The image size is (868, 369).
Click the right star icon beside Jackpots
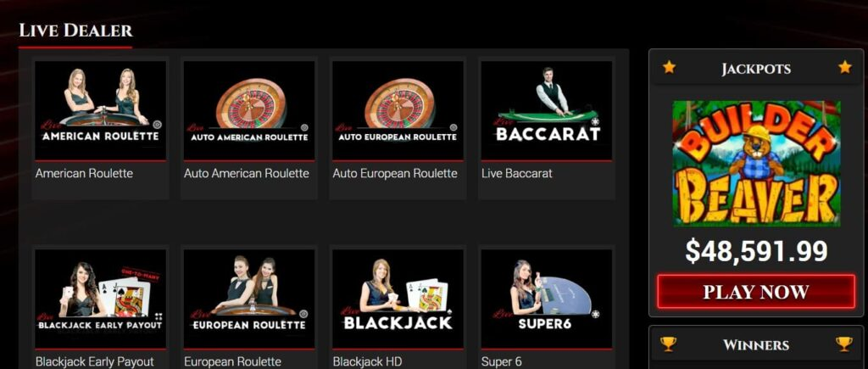click(x=845, y=68)
